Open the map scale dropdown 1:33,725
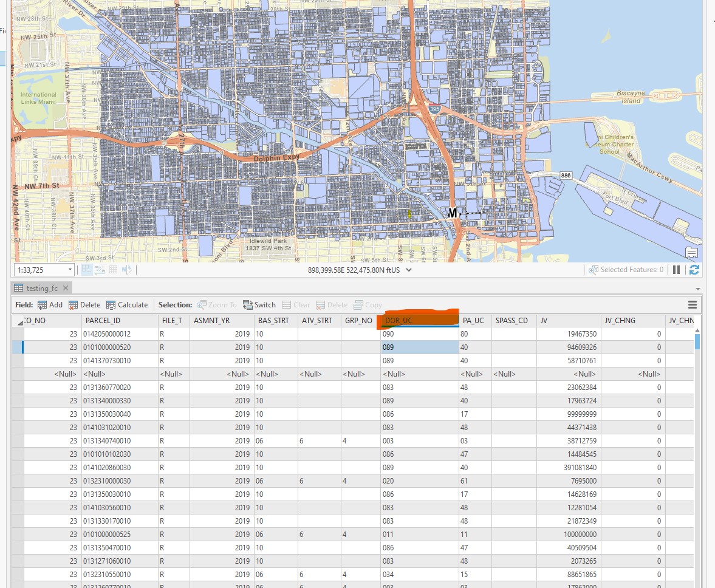 tap(70, 270)
